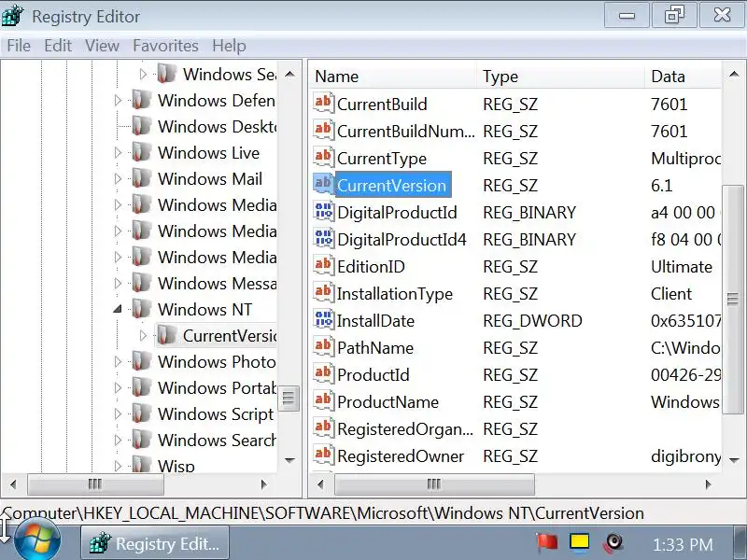Click the values pane scroll-right arrow
Screen dimensions: 747x560
tap(709, 484)
